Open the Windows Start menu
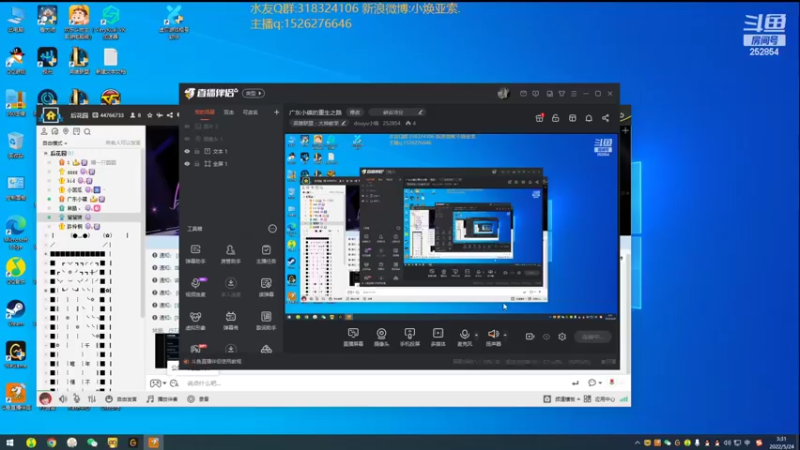The width and height of the screenshot is (800, 450). 10,442
